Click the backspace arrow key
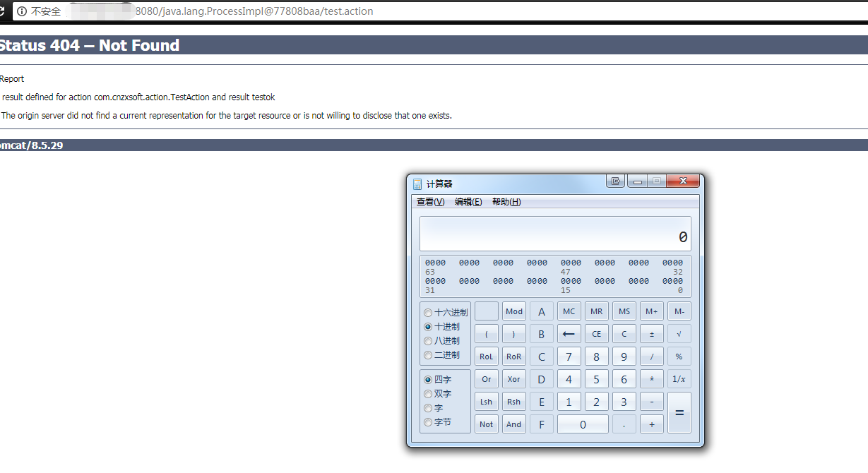Screen dimensions: 868x473 (x=569, y=334)
